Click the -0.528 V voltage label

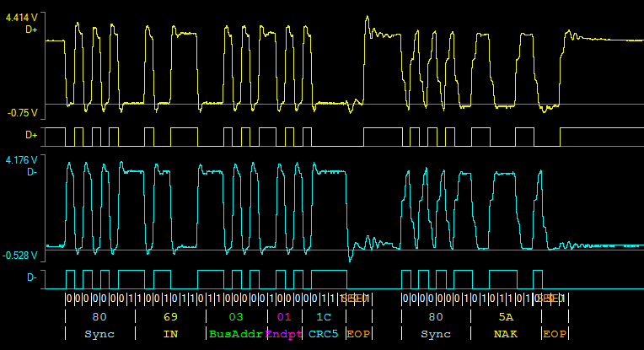[19, 256]
